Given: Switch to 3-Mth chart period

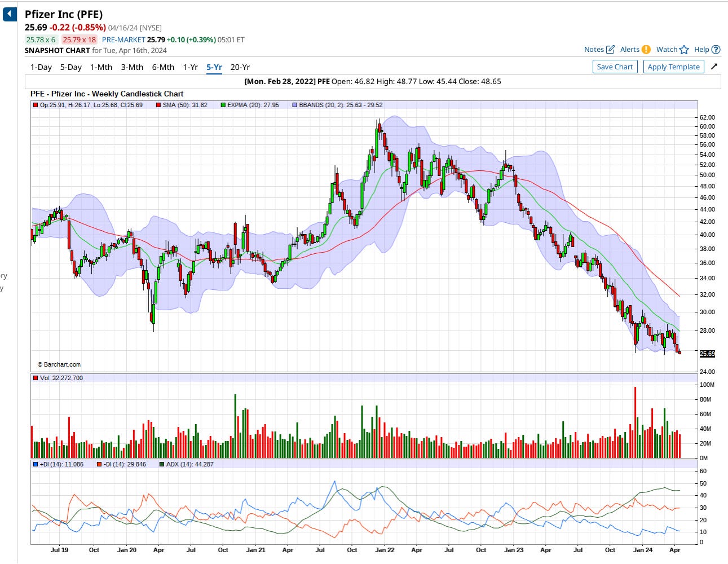Looking at the screenshot, I should coord(132,67).
